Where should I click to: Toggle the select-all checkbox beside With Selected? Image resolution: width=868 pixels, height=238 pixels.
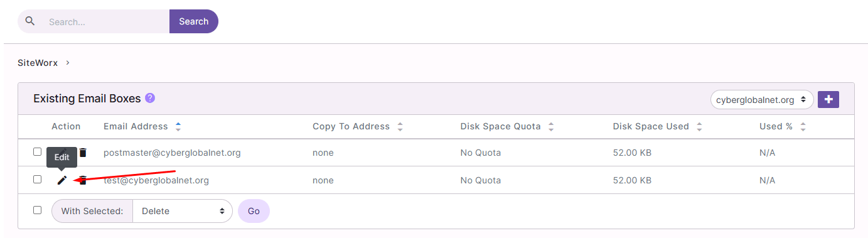pos(38,210)
